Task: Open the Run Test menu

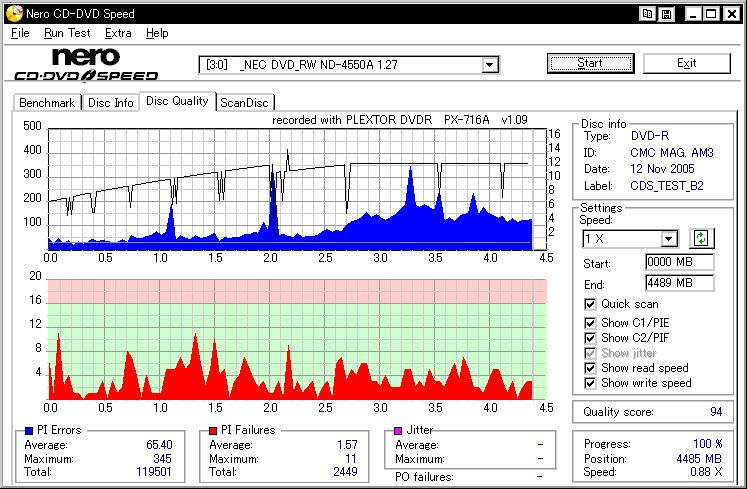Action: [67, 33]
